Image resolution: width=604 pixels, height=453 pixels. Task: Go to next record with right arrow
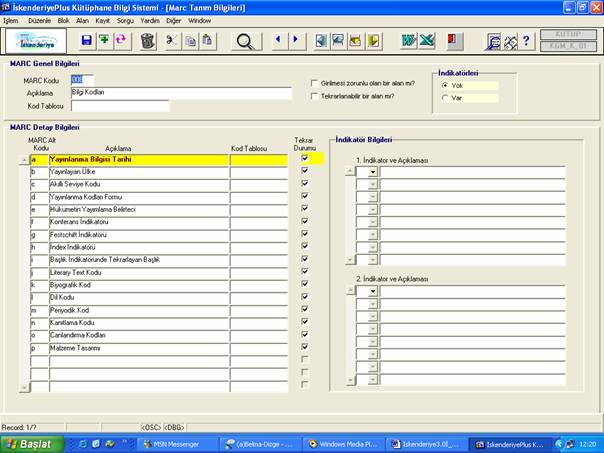pyautogui.click(x=296, y=40)
